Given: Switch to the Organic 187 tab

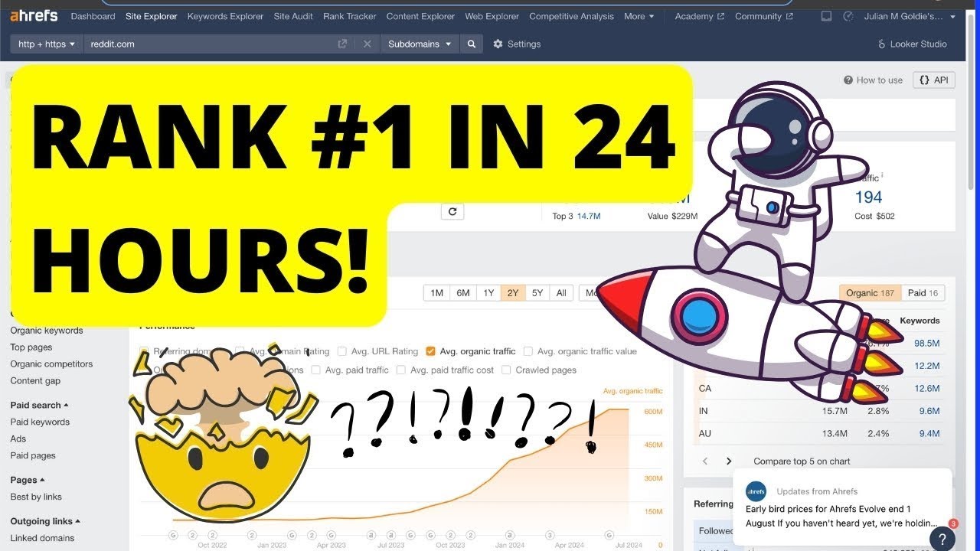Looking at the screenshot, I should [871, 292].
